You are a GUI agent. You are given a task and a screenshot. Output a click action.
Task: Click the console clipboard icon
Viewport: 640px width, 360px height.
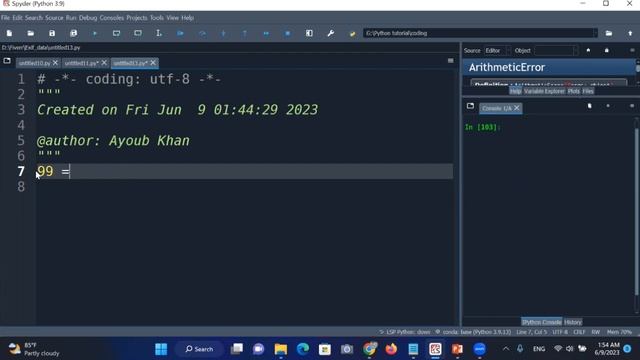coord(589,106)
